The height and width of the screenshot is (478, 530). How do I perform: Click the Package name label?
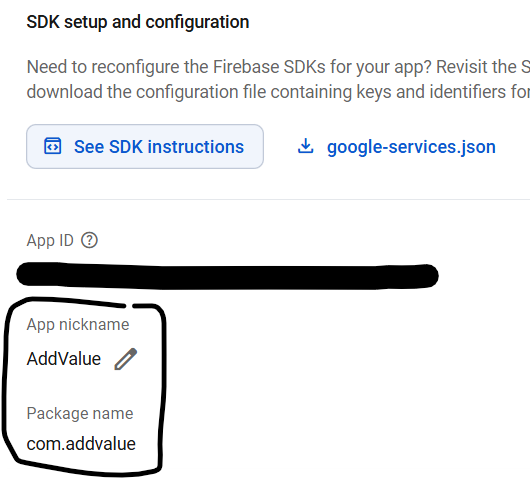(x=80, y=413)
